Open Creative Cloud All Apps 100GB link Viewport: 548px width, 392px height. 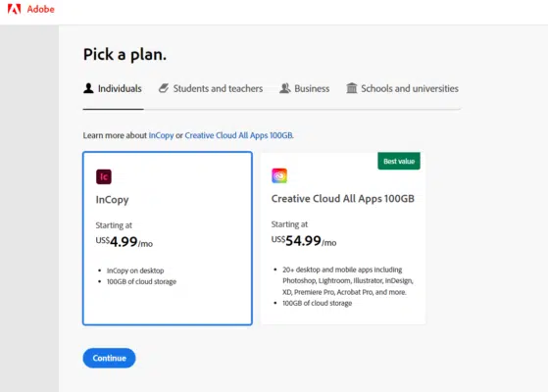(x=238, y=135)
